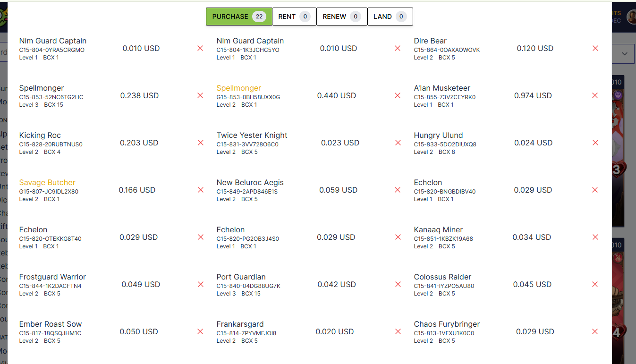Delete Hungry Ulund from cart

595,143
